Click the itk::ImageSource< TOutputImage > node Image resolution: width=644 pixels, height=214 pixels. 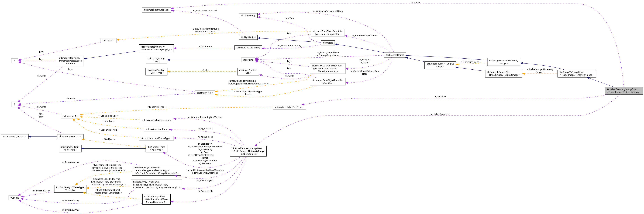(440, 65)
